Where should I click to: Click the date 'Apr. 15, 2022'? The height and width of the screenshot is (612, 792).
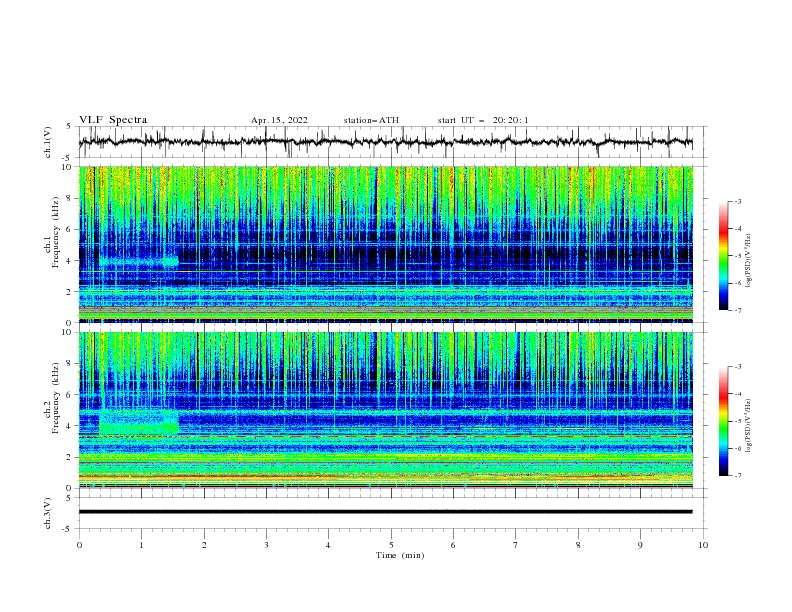point(279,120)
